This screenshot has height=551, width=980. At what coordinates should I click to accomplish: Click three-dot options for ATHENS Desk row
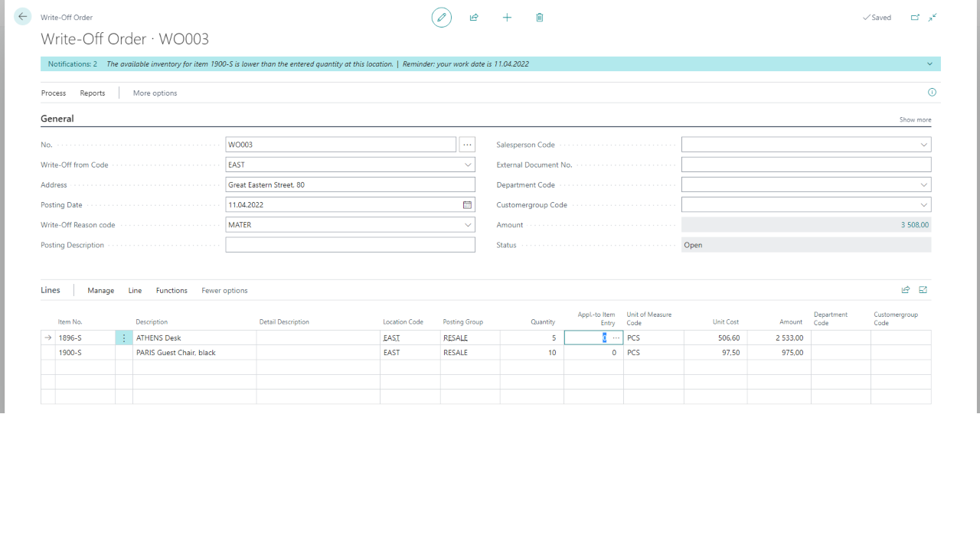(x=124, y=337)
